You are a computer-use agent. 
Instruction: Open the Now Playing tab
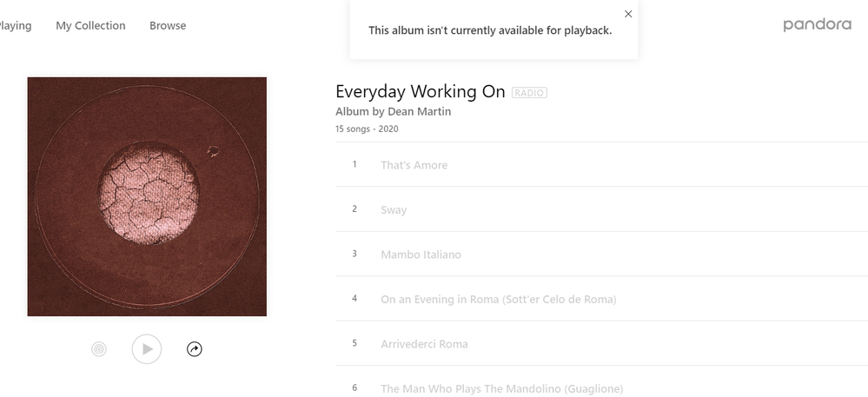(x=15, y=26)
